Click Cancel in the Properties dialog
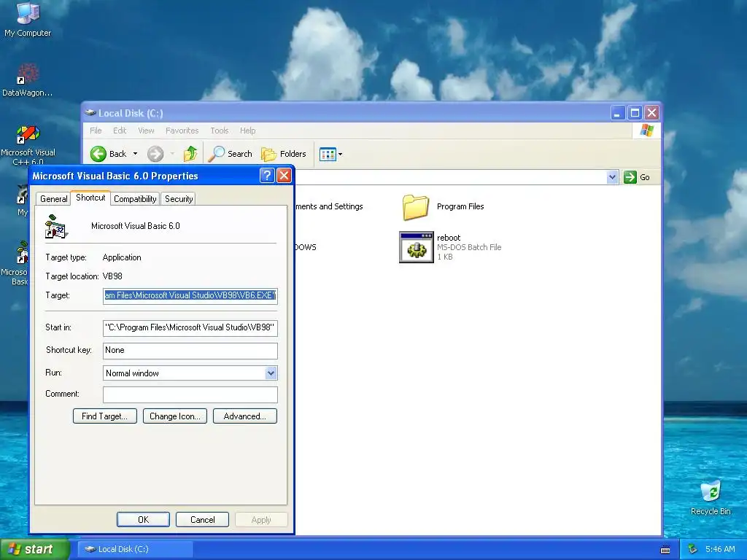The width and height of the screenshot is (747, 560). point(203,519)
